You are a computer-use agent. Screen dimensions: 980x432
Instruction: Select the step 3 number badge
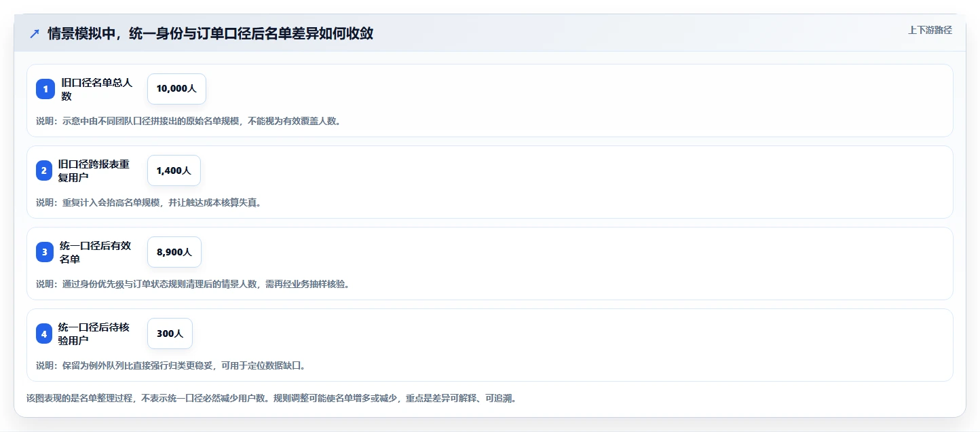pos(45,252)
